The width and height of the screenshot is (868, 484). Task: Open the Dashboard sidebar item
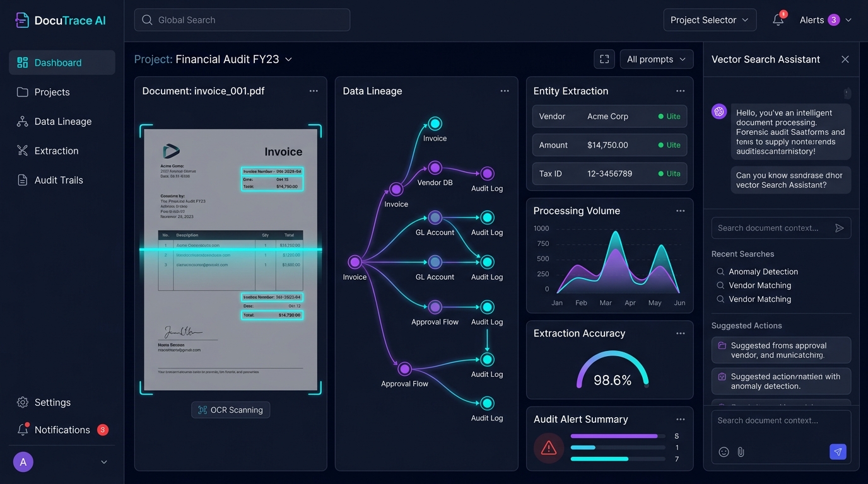62,62
